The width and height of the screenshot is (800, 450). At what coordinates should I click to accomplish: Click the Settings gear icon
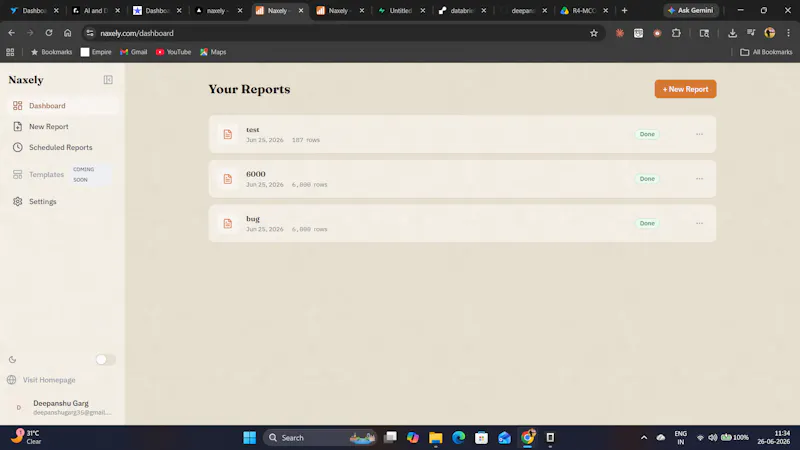click(18, 202)
